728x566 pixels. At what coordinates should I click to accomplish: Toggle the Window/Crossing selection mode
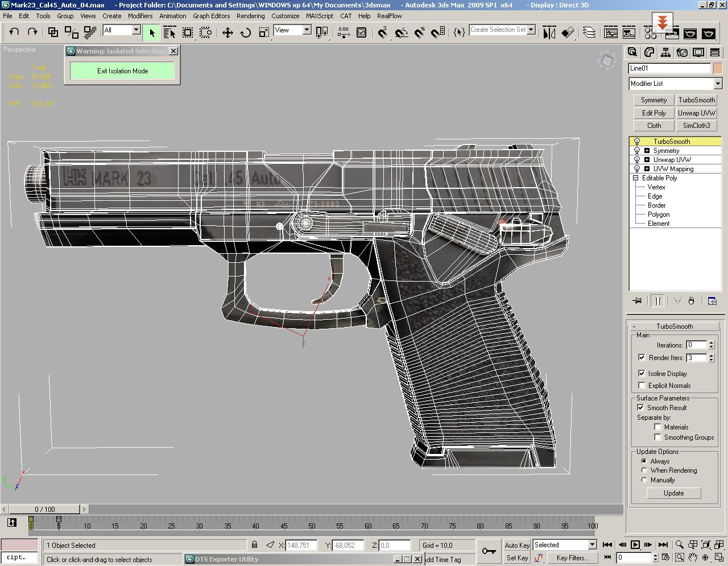tap(206, 32)
